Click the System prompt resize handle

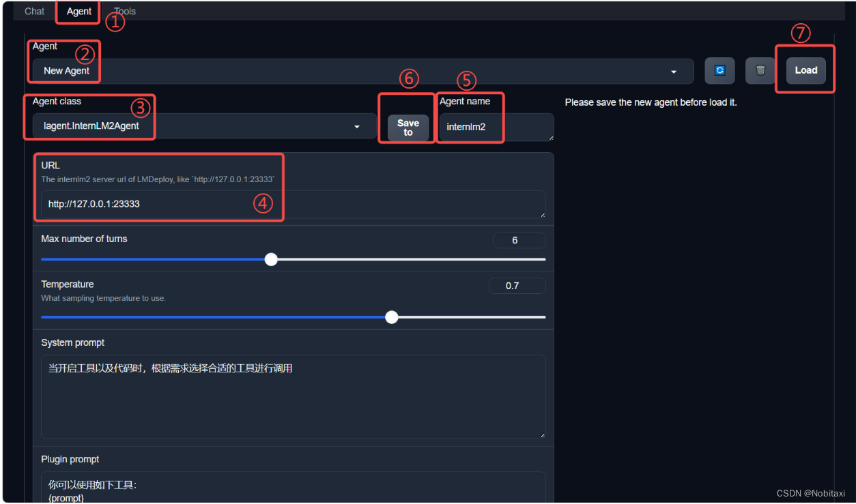click(x=542, y=435)
